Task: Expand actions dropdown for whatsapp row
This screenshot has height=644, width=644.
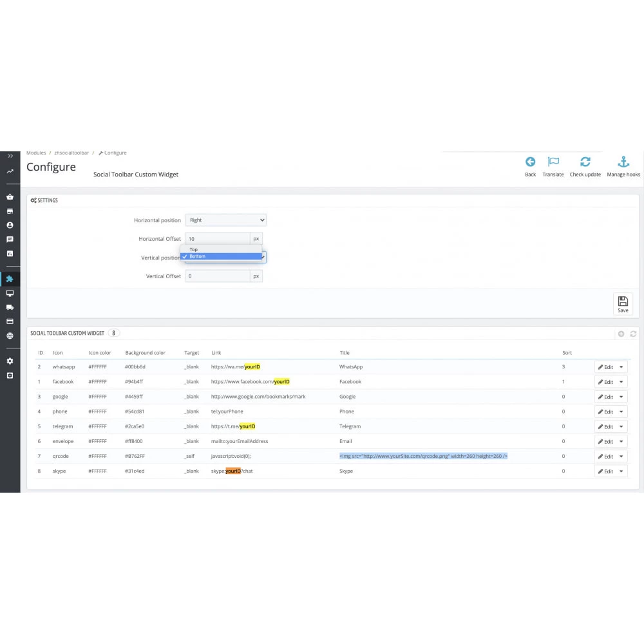Action: point(621,367)
